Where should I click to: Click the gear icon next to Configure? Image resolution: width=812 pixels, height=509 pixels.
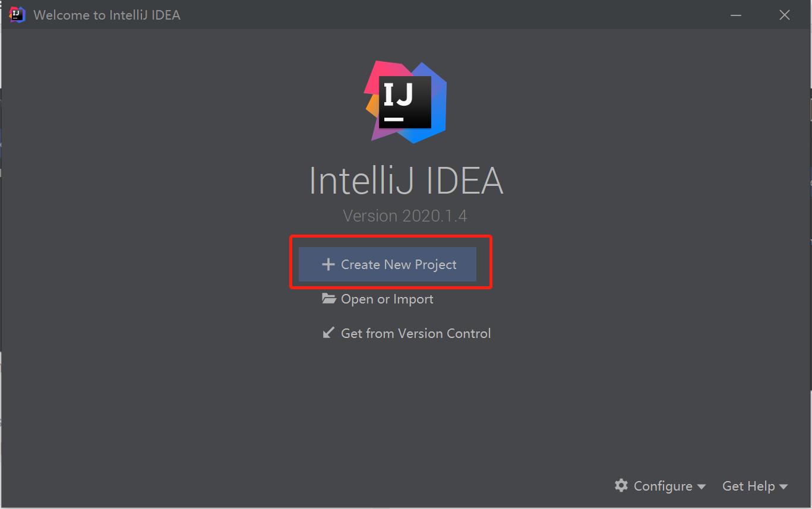(x=621, y=486)
